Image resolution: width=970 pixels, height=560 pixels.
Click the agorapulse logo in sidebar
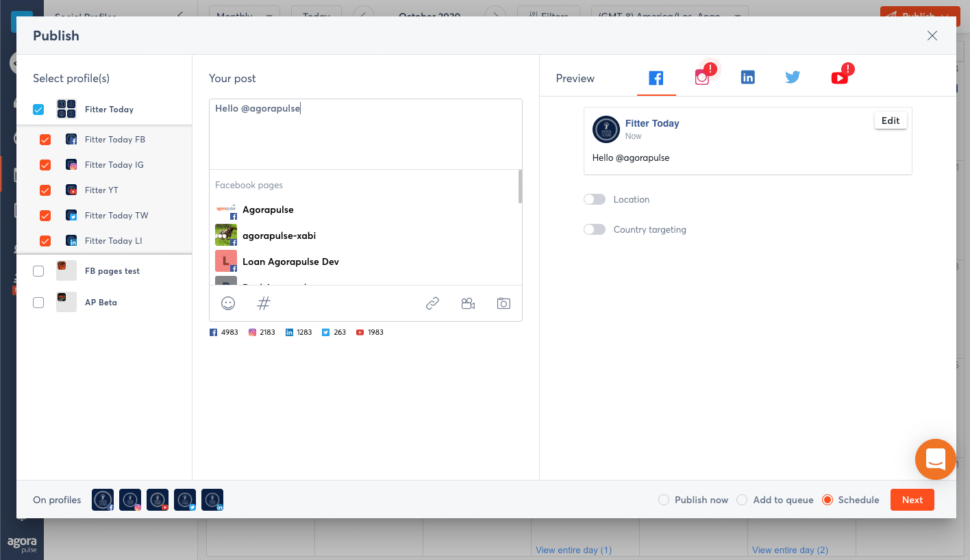coord(22,544)
